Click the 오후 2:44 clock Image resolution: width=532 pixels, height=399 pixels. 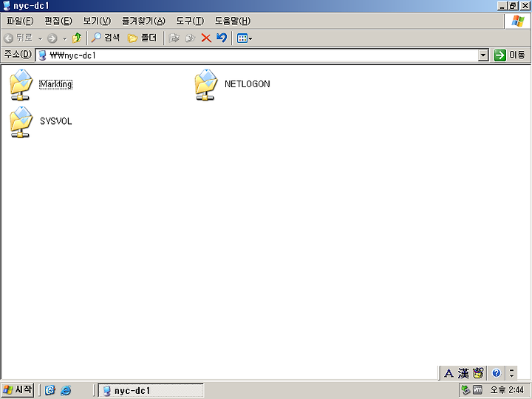point(507,390)
